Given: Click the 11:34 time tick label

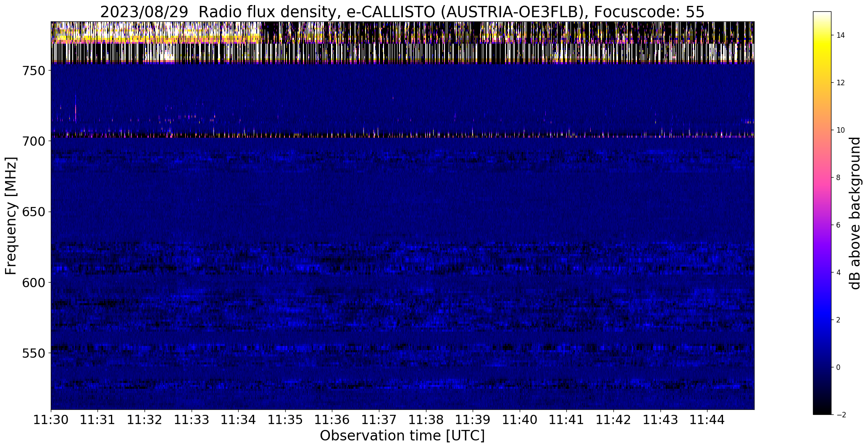Looking at the screenshot, I should pyautogui.click(x=239, y=420).
